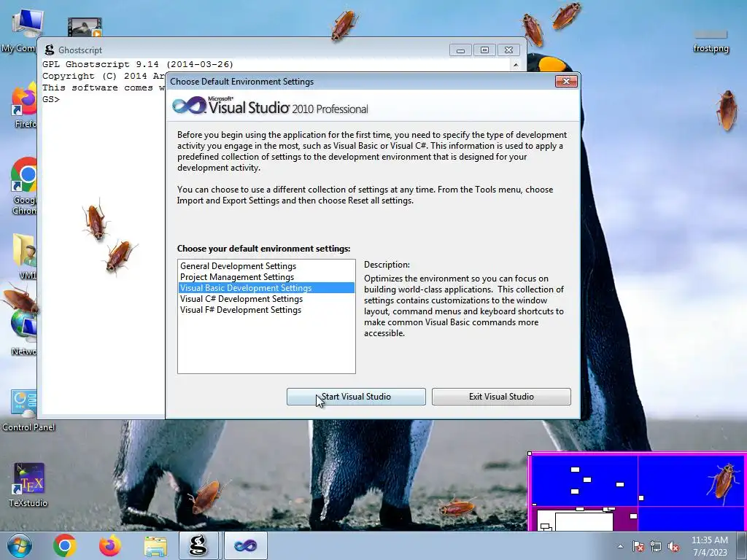Maximize the Ghostscript window

click(x=484, y=50)
